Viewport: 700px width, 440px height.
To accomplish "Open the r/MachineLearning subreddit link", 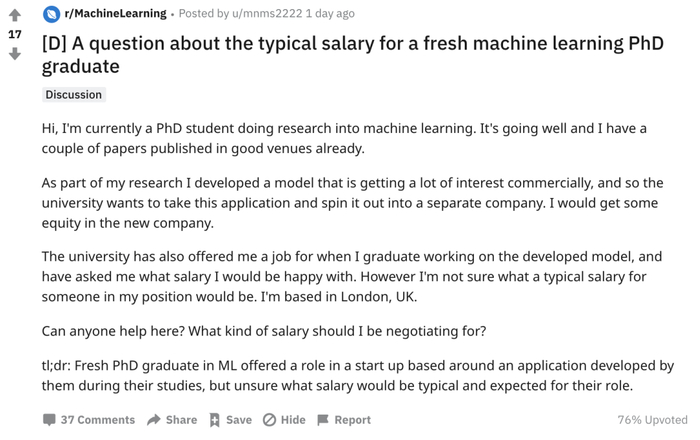I will pos(115,14).
